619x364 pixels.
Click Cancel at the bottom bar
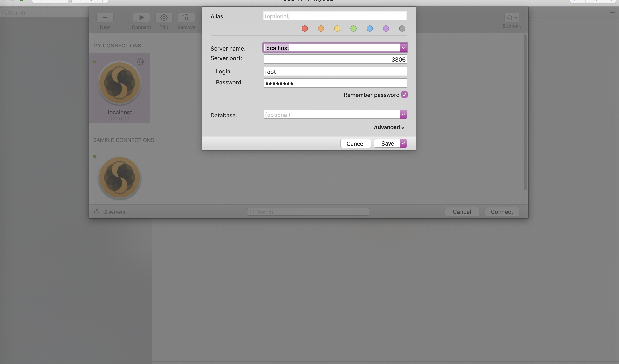(462, 211)
